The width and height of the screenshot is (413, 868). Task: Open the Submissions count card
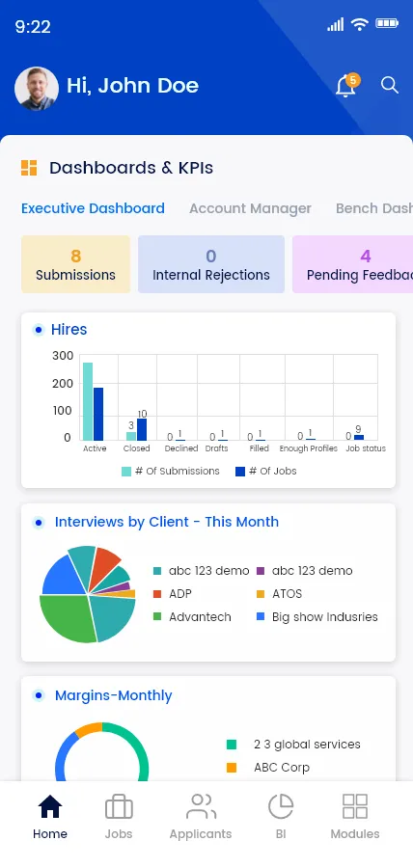click(x=76, y=264)
